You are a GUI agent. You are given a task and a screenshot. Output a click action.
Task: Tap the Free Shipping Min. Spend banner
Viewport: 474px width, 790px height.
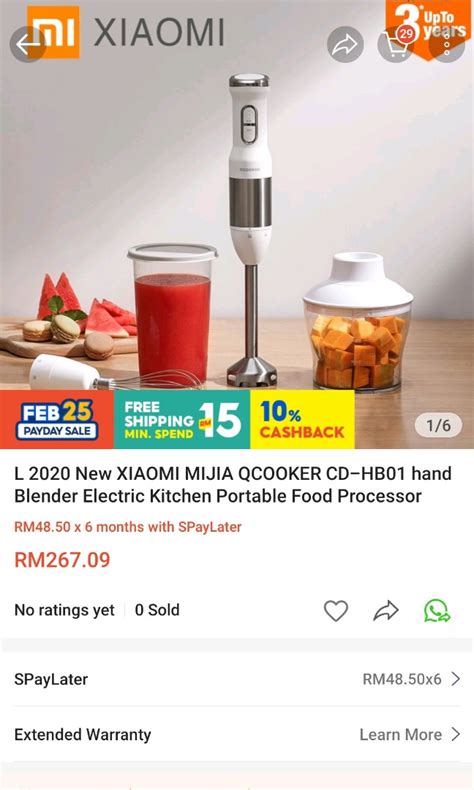(182, 419)
